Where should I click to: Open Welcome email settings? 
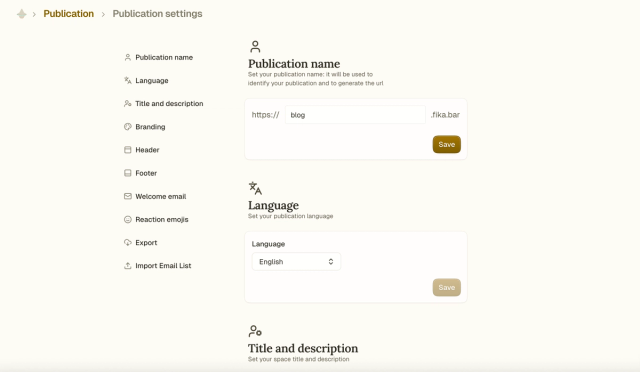tap(161, 196)
